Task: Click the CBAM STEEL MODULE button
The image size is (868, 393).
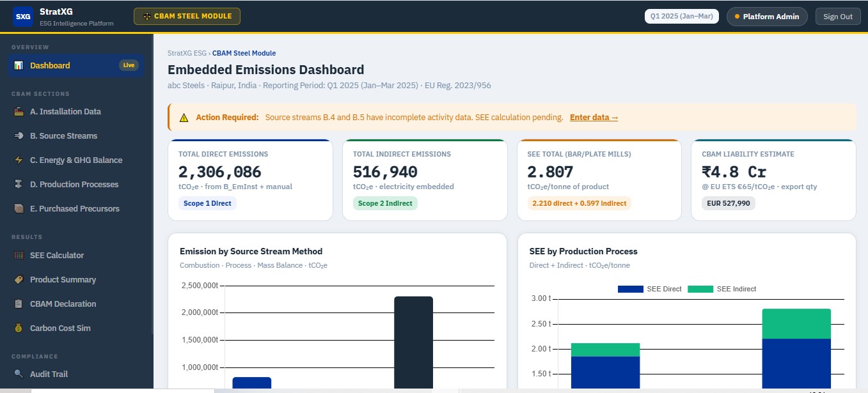Action: (x=187, y=17)
